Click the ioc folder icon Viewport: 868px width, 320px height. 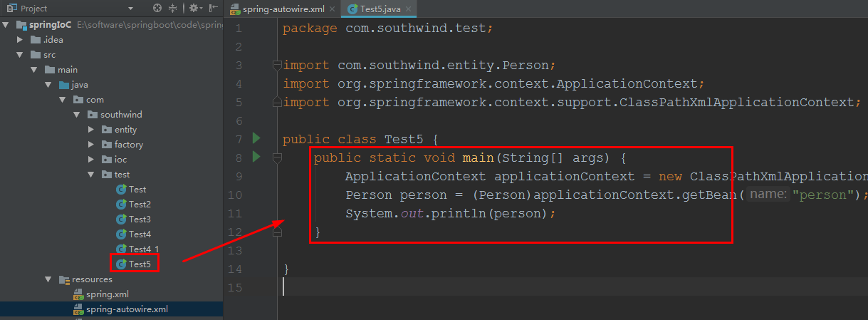[x=107, y=159]
